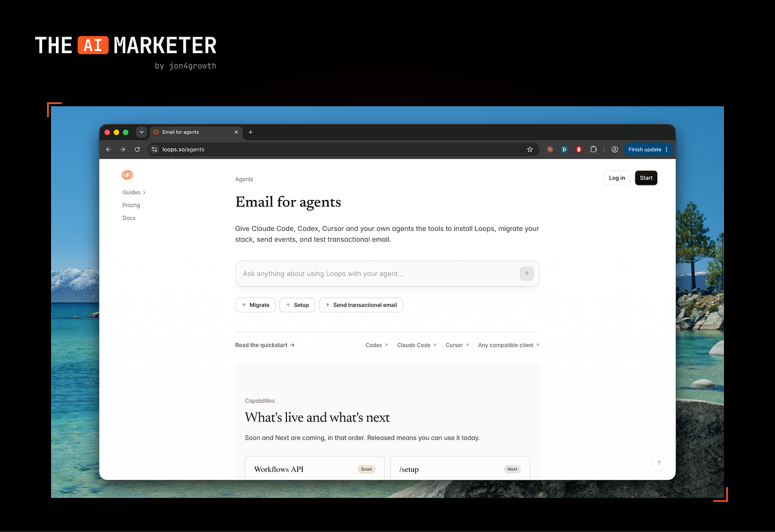Screen dimensions: 775x532
Task: Click the black Start button
Action: (x=646, y=178)
